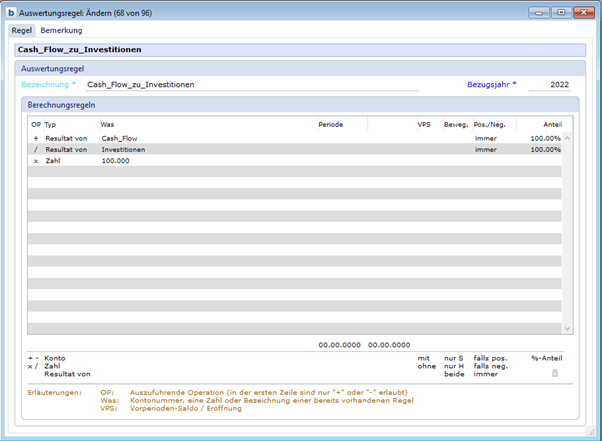Click the Pos./Neg. value of Cash_Flow row

486,138
